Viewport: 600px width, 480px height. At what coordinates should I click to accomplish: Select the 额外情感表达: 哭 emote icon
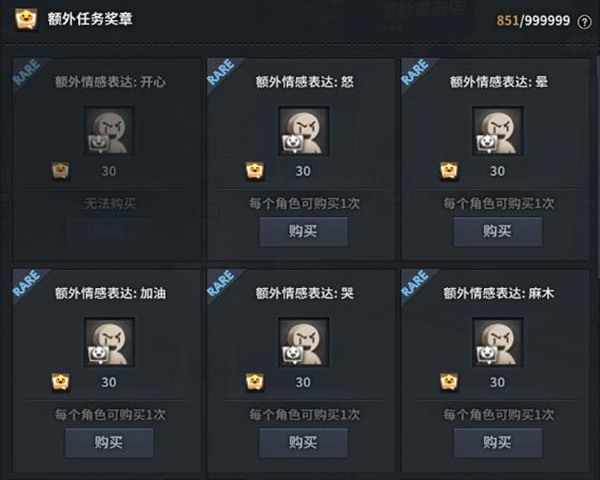[304, 342]
